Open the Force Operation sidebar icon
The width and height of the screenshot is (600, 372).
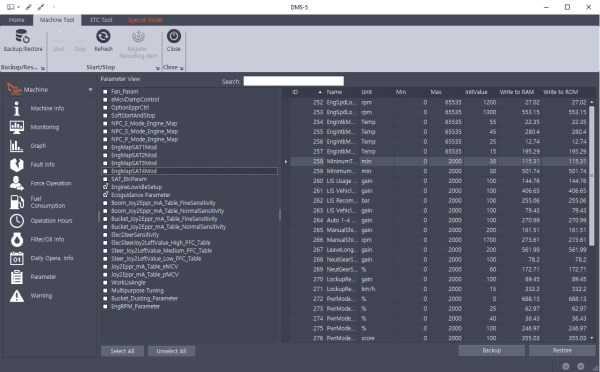coord(16,183)
